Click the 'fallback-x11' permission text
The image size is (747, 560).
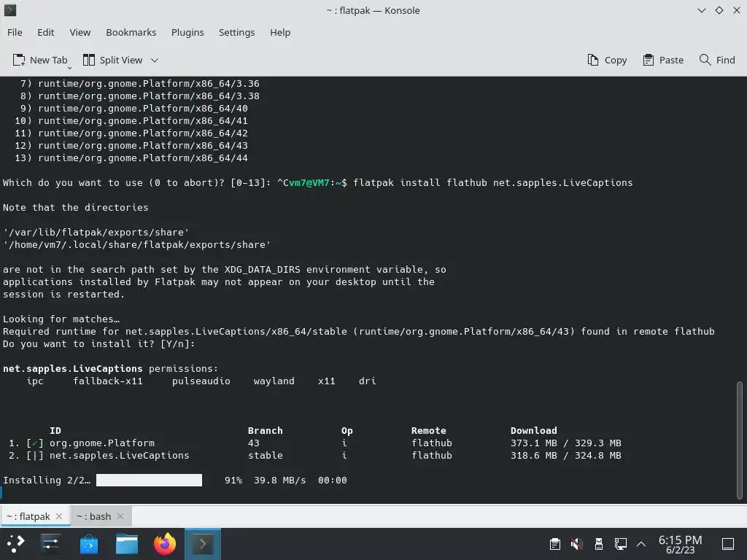[108, 381]
